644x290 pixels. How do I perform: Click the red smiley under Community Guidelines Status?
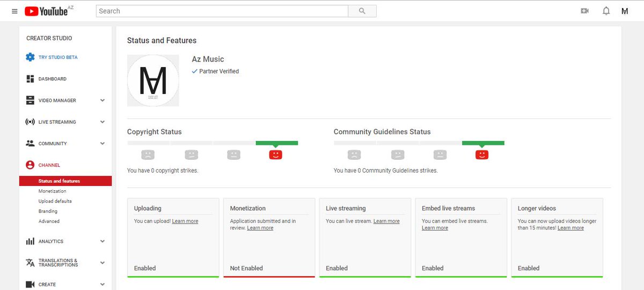[x=482, y=154]
